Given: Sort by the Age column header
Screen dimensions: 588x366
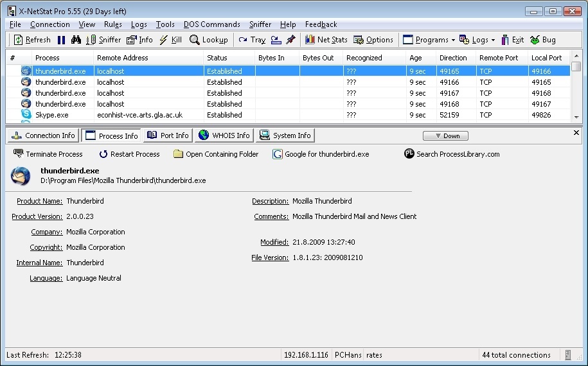Looking at the screenshot, I should click(421, 58).
